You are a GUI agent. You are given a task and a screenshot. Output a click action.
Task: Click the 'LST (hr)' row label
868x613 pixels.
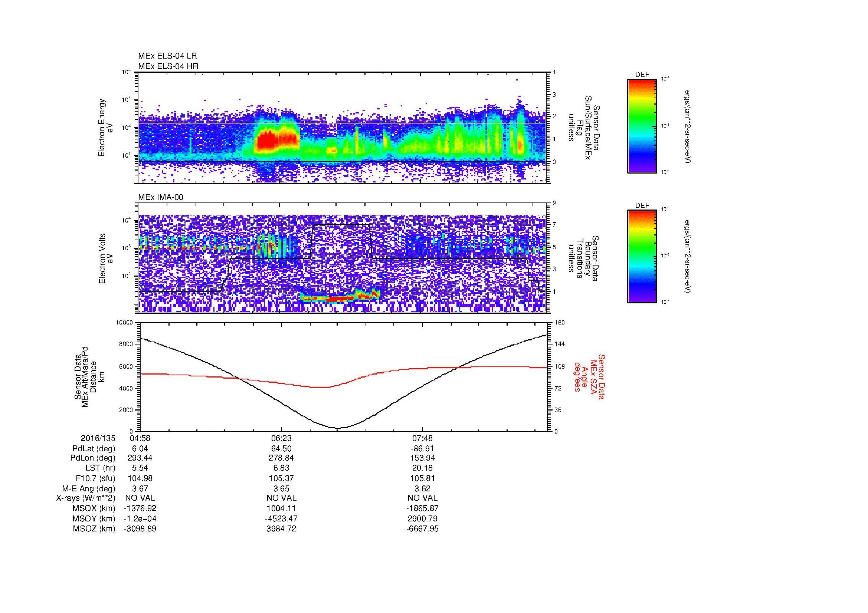(x=100, y=468)
